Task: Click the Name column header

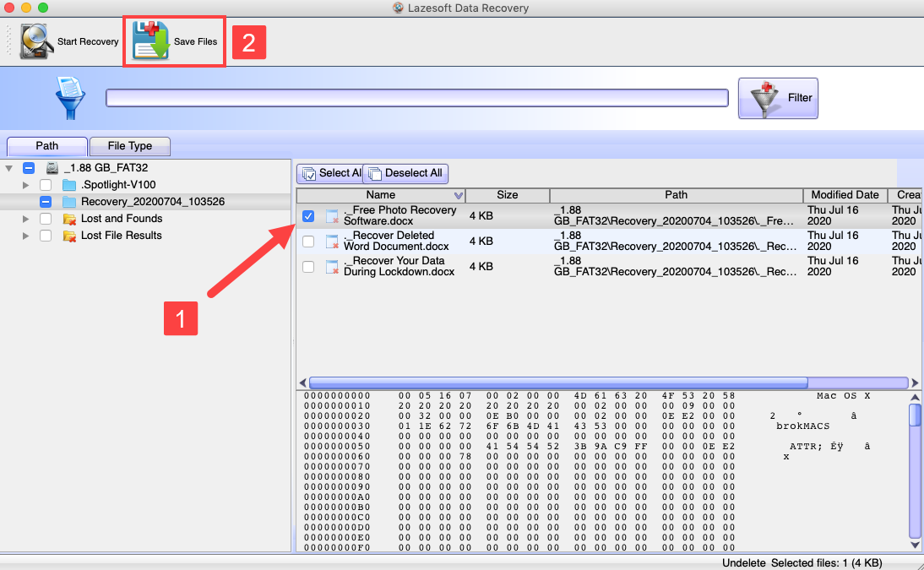Action: pyautogui.click(x=381, y=195)
